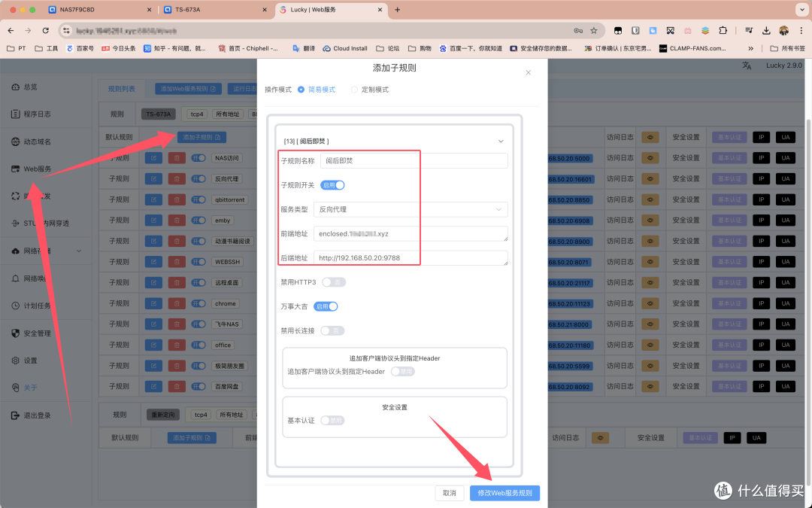Click 添加Web服务规则 button

coord(189,89)
